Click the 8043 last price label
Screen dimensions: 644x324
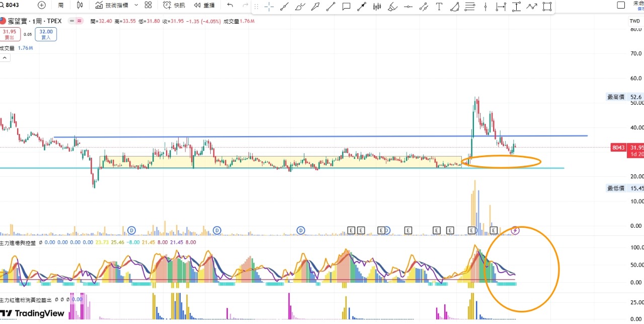click(618, 148)
